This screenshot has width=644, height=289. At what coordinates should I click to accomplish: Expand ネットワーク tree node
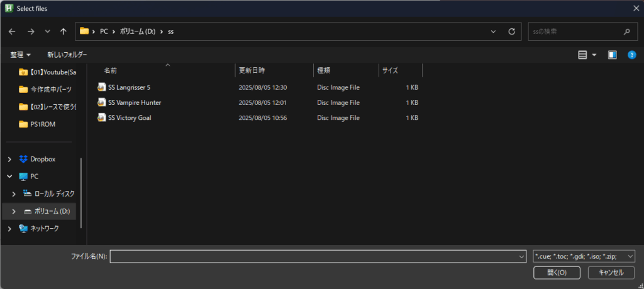(x=9, y=228)
